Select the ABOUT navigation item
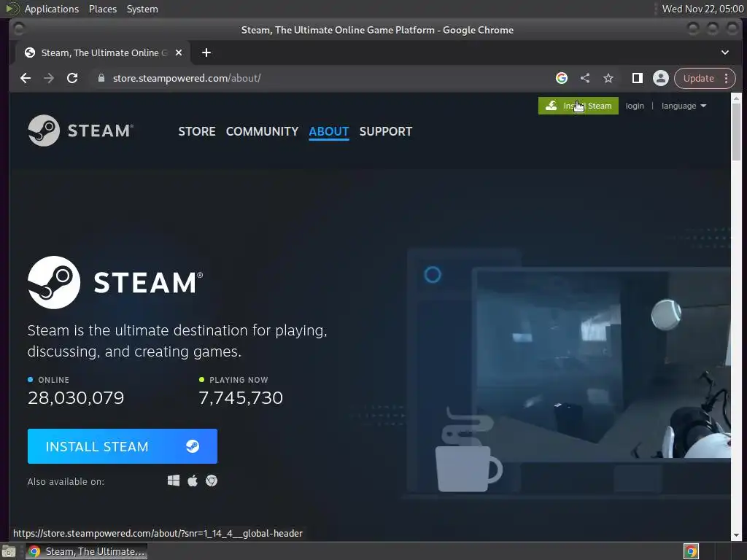747x560 pixels. pyautogui.click(x=329, y=131)
